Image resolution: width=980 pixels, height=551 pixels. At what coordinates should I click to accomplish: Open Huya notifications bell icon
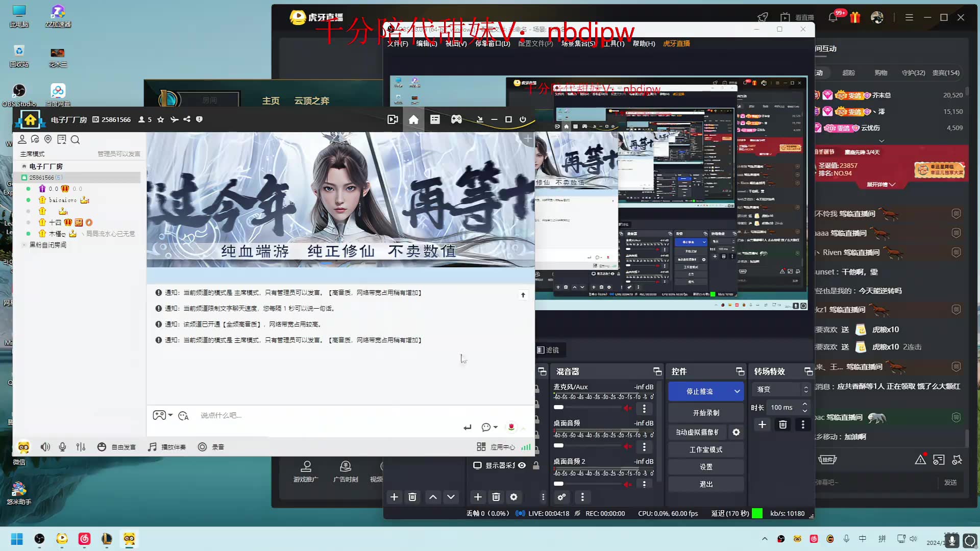click(833, 17)
